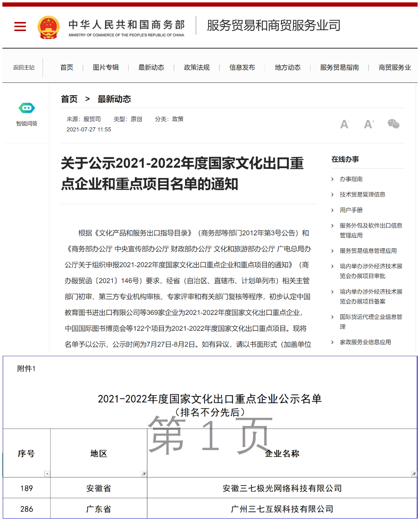Select the 企业名称 column header

point(282,453)
